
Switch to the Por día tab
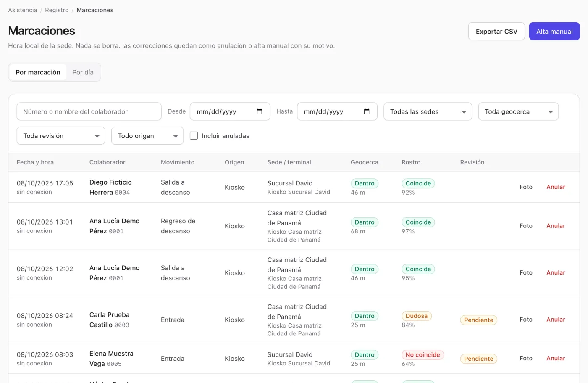tap(83, 72)
